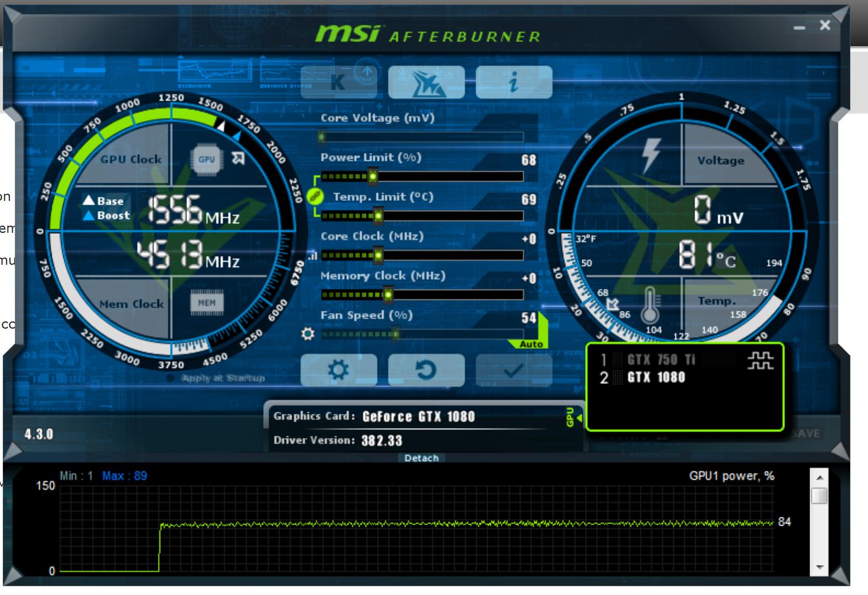Click the 1556 MHz GPU clock readout

coord(193,210)
